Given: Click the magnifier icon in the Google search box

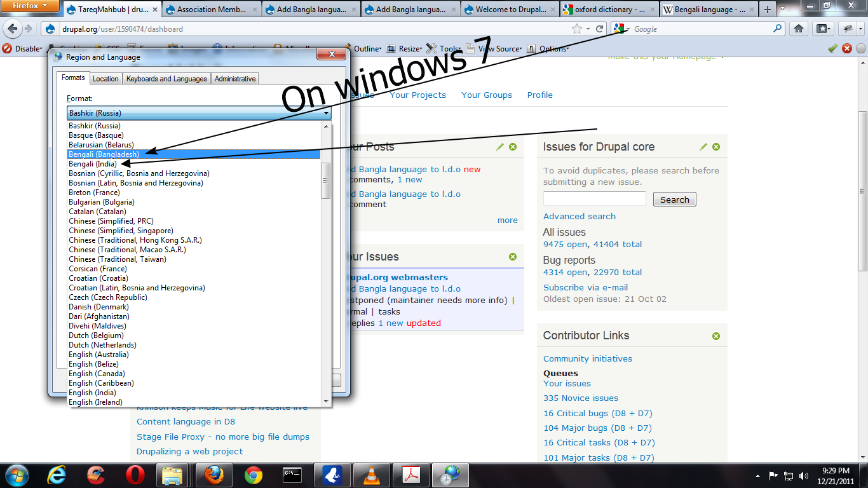Looking at the screenshot, I should click(x=778, y=29).
